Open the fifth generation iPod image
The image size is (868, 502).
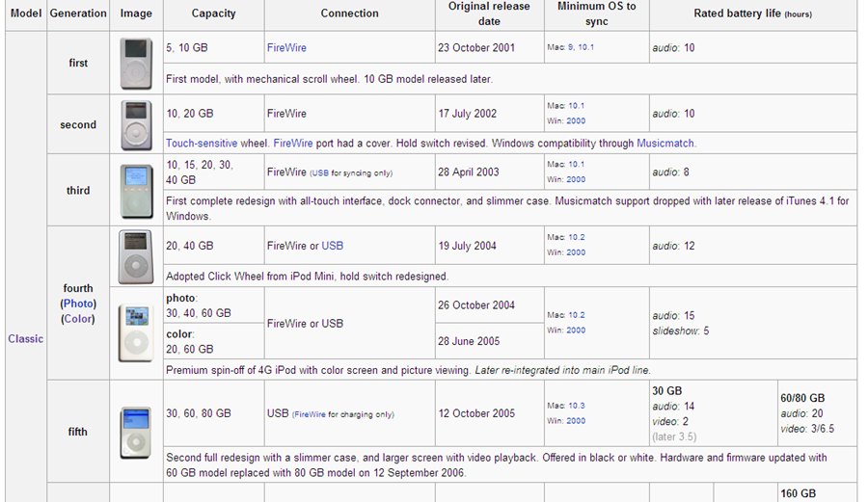[x=136, y=433]
